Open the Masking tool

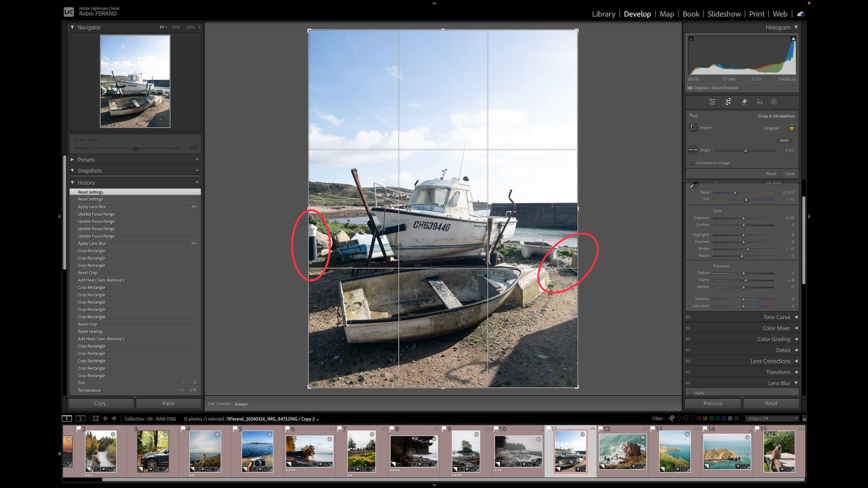click(x=774, y=102)
